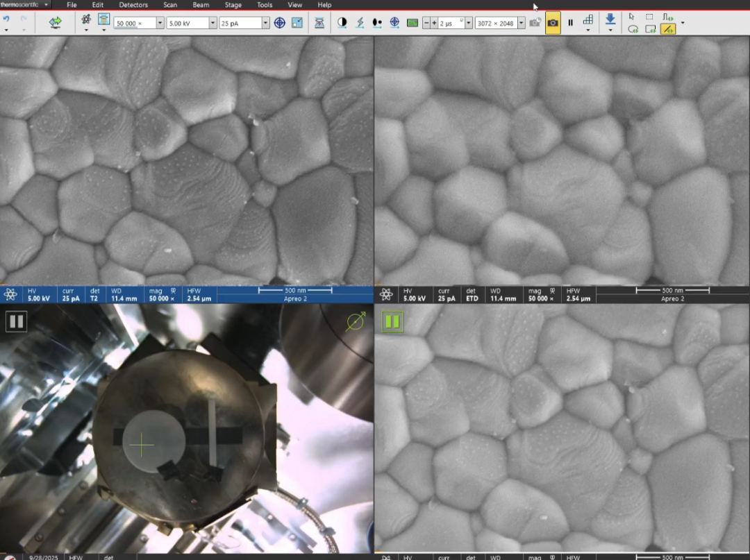Click the undo arrow icon
The width and height of the screenshot is (750, 560).
pos(6,19)
